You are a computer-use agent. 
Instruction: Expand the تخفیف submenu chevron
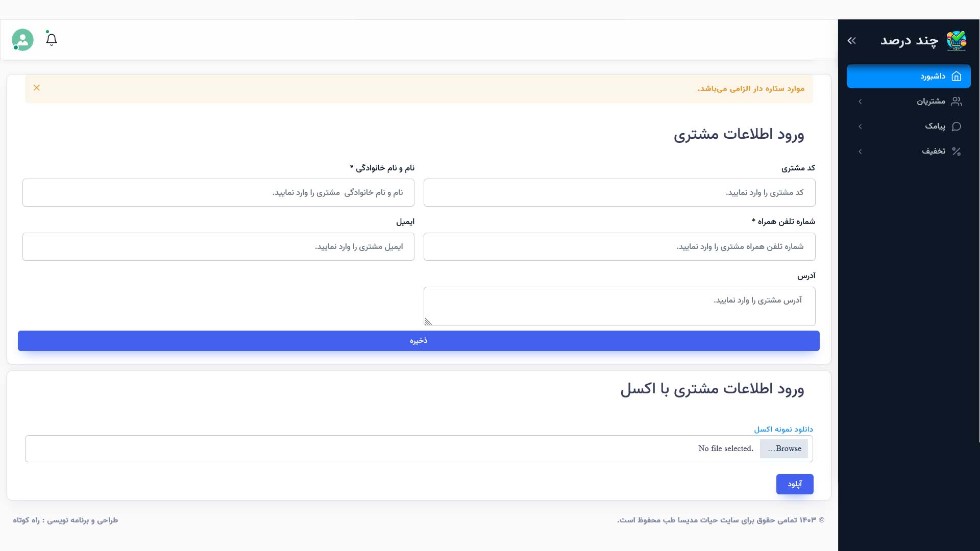tap(860, 152)
